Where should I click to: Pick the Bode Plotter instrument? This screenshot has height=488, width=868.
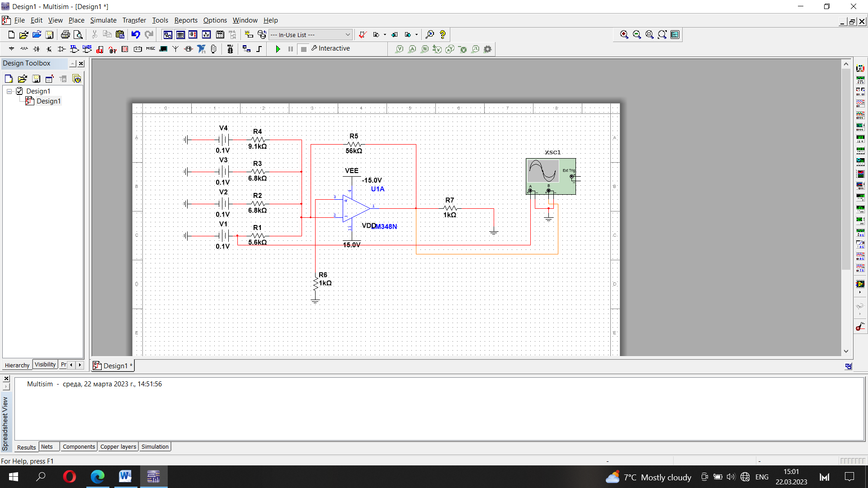point(860,127)
